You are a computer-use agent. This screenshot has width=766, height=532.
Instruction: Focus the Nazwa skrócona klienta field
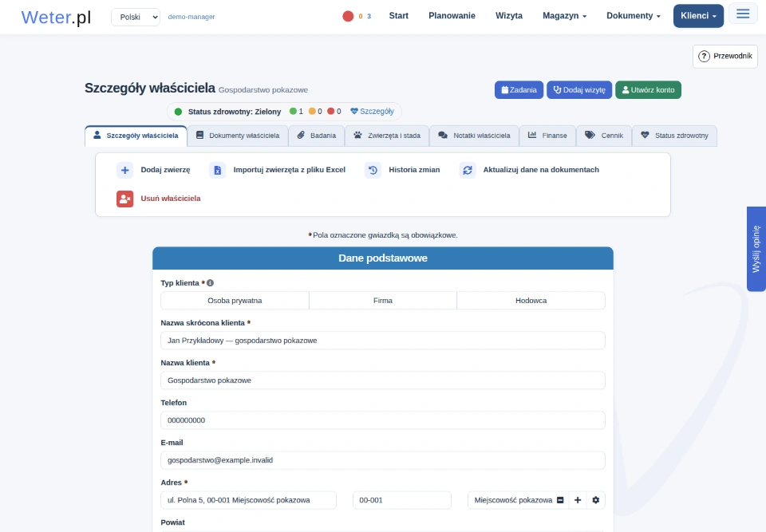click(x=383, y=341)
